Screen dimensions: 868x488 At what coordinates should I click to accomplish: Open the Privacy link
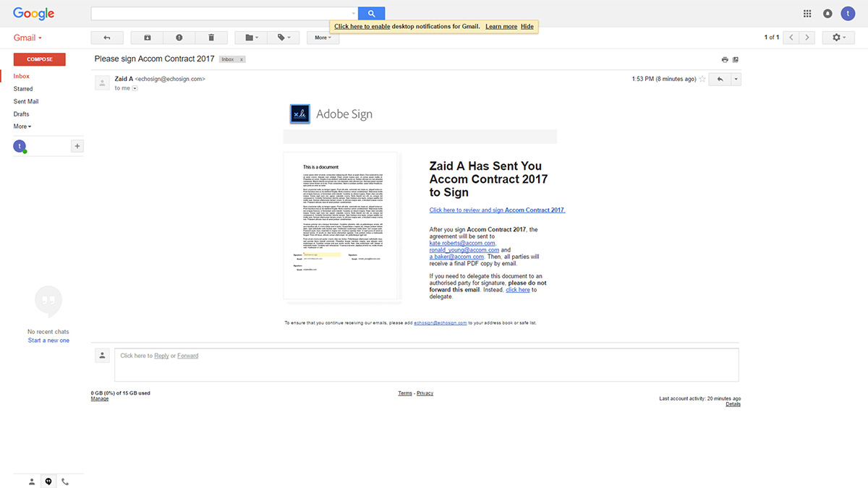coord(425,393)
